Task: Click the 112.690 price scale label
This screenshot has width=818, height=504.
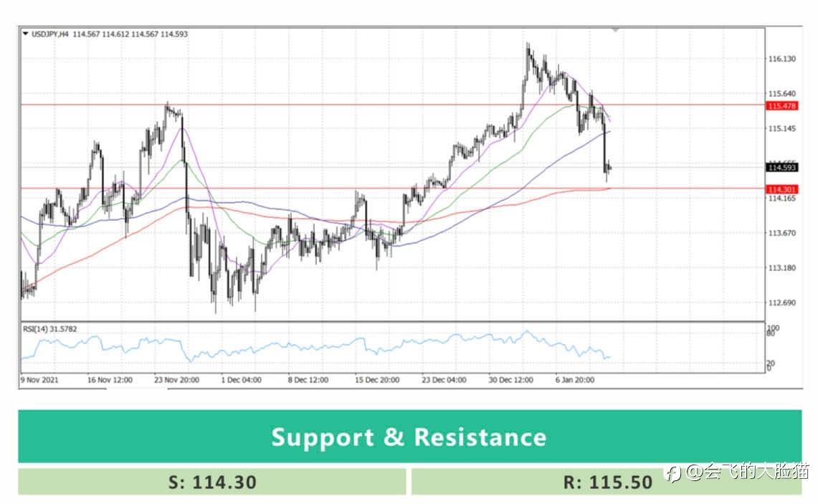Action: click(781, 303)
